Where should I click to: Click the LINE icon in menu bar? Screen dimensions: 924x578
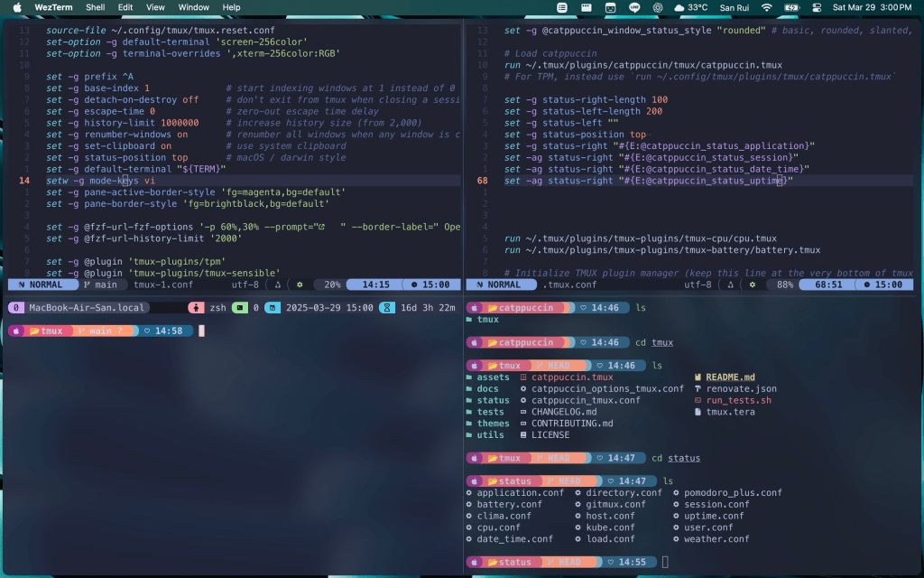tap(633, 7)
